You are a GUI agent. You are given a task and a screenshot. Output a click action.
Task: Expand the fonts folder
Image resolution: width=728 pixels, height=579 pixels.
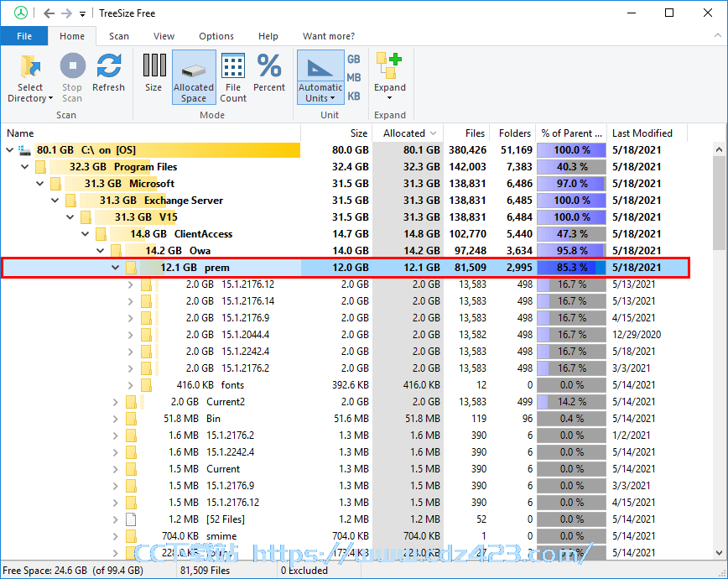pyautogui.click(x=131, y=385)
